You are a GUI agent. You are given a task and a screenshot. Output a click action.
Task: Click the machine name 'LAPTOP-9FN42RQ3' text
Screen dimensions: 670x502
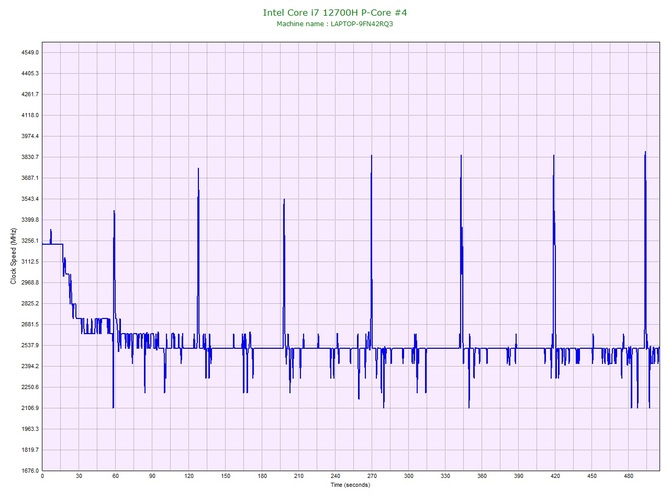tap(362, 24)
